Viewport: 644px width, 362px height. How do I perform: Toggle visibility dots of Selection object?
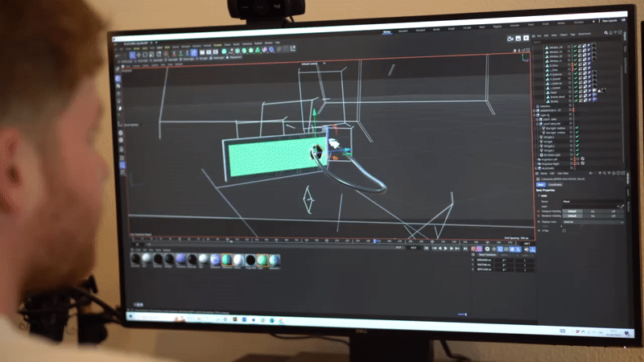[573, 105]
